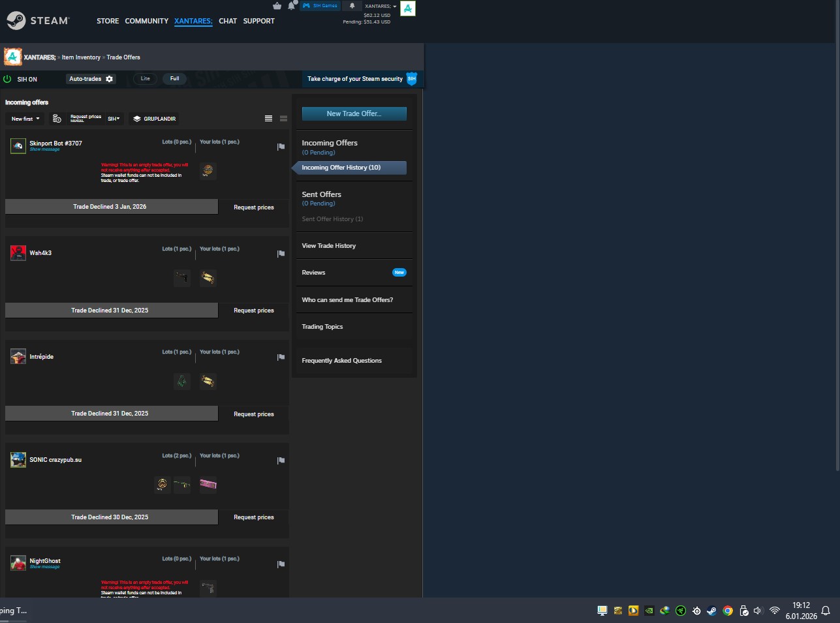Open the SUPPORT menu item
The width and height of the screenshot is (840, 623).
[259, 21]
